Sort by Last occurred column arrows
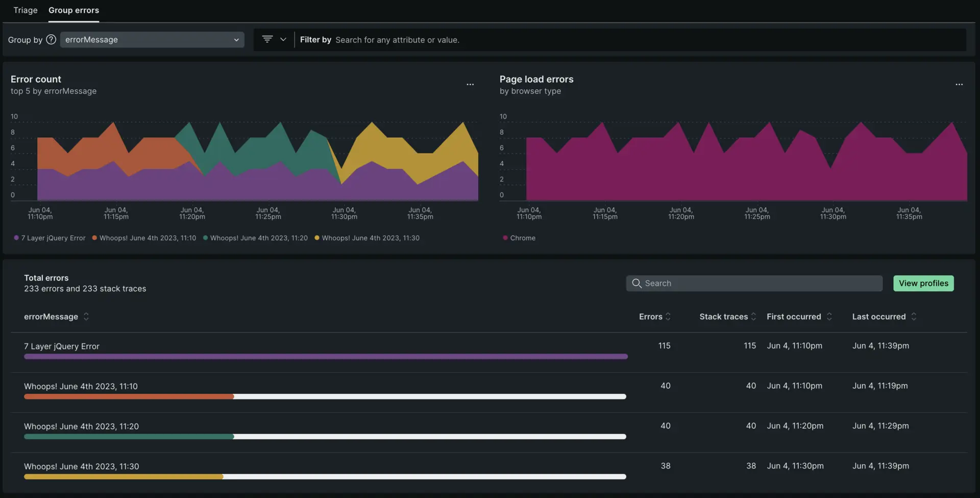The width and height of the screenshot is (980, 498). click(914, 317)
